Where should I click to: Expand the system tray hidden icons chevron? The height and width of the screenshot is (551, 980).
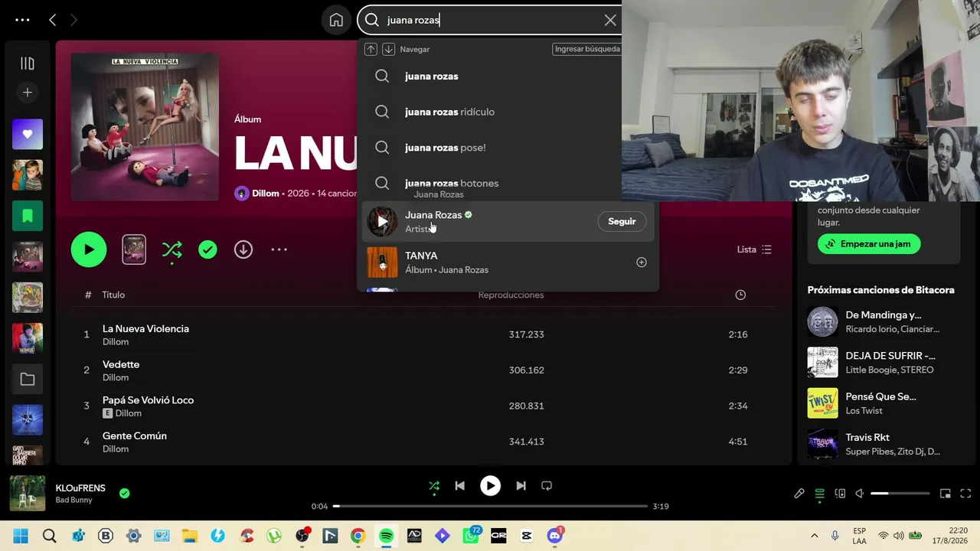814,536
